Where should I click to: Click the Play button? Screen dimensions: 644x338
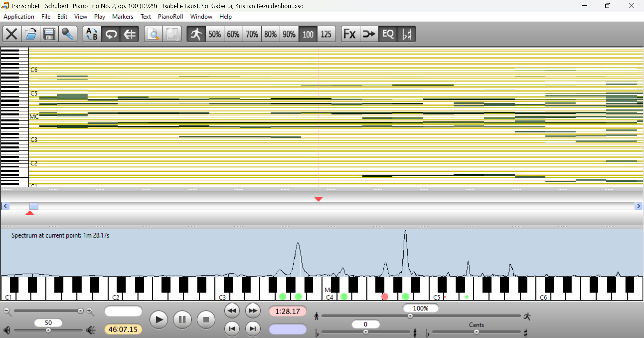tap(159, 320)
